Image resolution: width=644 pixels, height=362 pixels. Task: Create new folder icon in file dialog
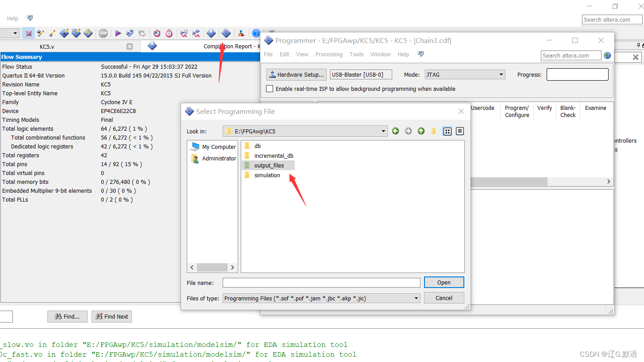[x=434, y=131]
